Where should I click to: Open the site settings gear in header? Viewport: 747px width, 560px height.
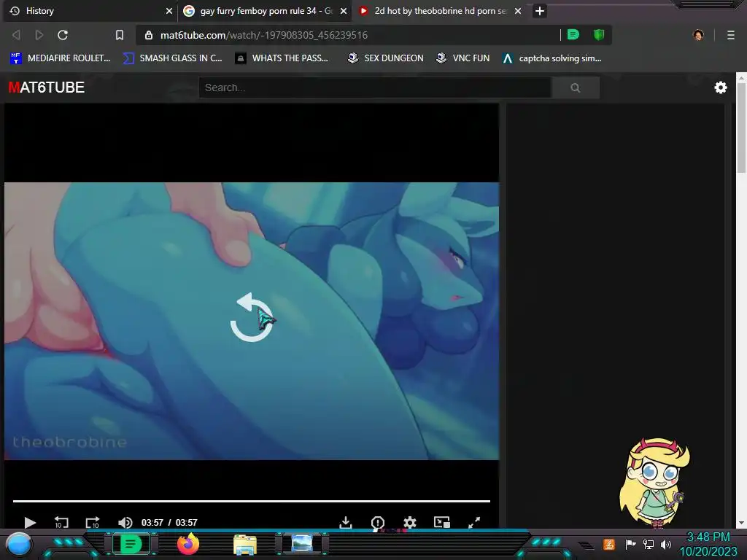[x=721, y=87]
